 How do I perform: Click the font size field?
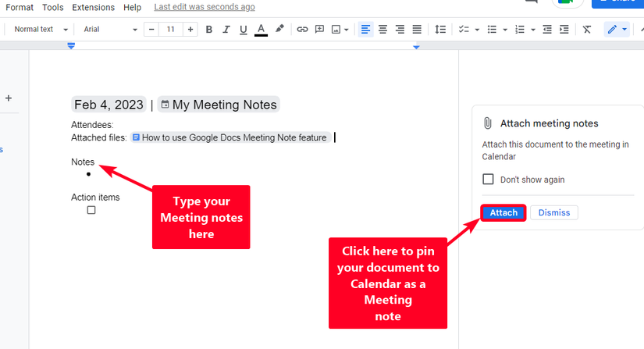pyautogui.click(x=170, y=30)
